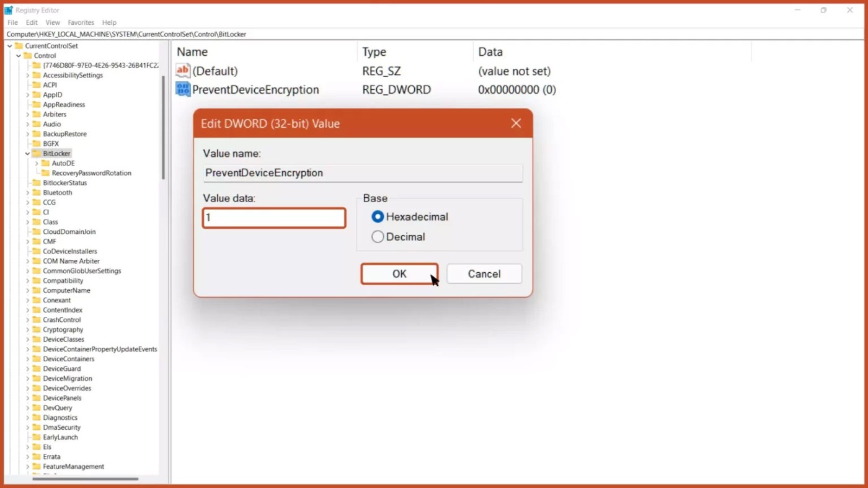Screen dimensions: 868x488
Task: Click the PreventDeviceEncryption DWORD icon
Action: (183, 89)
